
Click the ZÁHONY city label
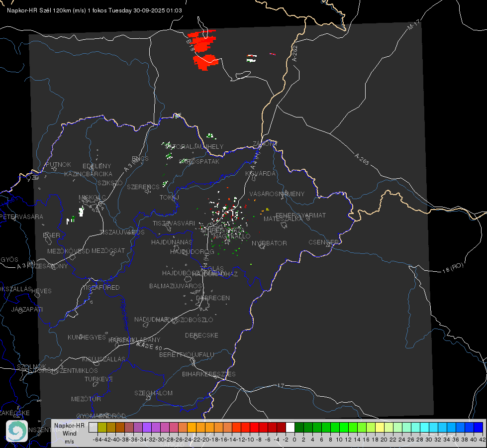click(x=265, y=144)
